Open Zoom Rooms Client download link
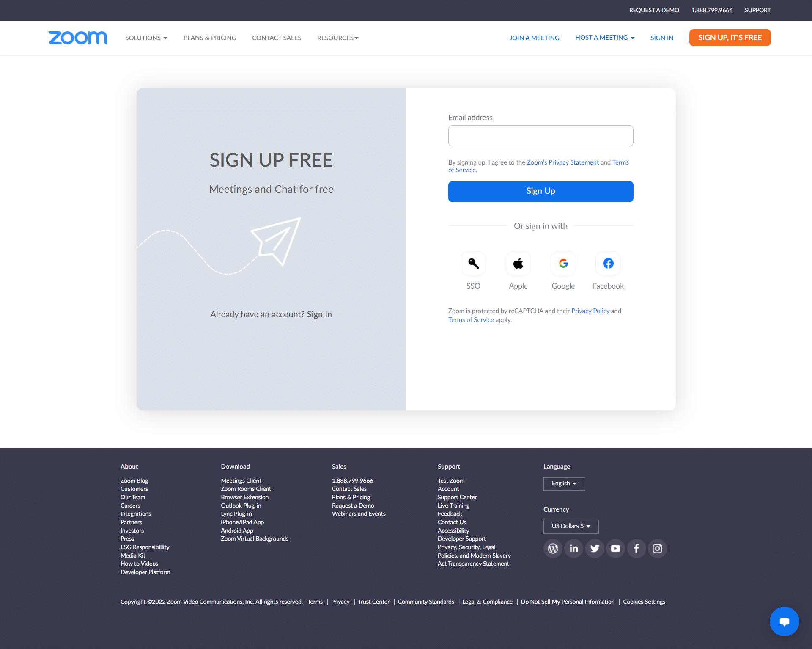Screen dimensions: 812x649 246,489
